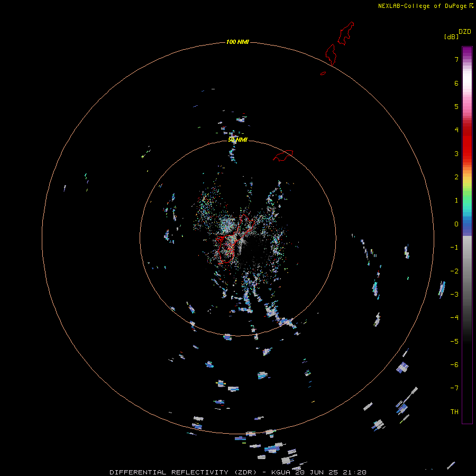
Task: Click the -7 value on color scale
Action: (454, 388)
